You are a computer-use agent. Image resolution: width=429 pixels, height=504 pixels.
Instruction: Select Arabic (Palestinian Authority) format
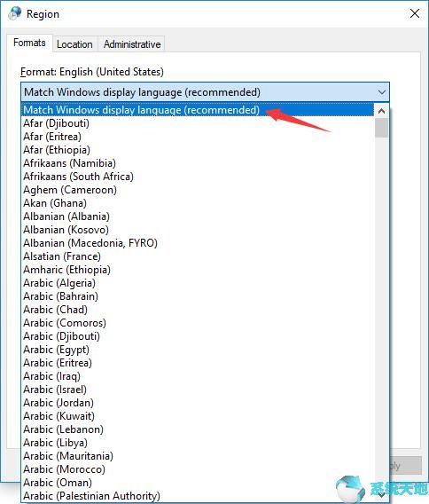[x=198, y=496]
